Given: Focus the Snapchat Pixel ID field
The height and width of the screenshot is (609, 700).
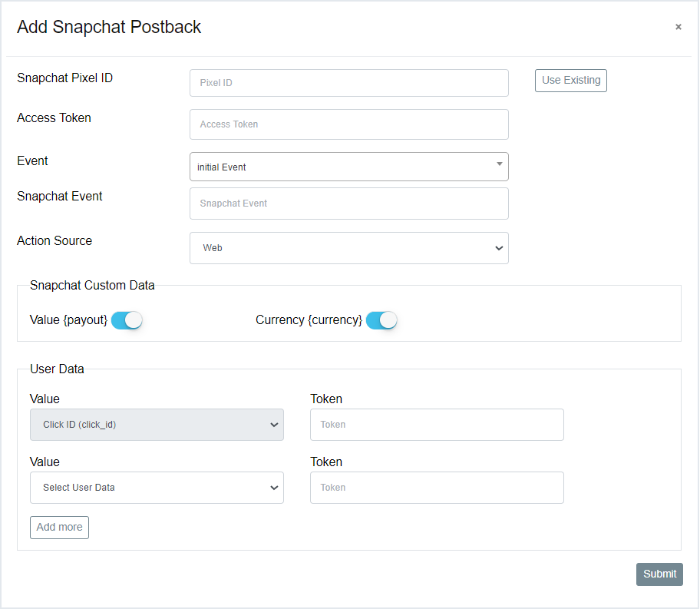Looking at the screenshot, I should (x=348, y=83).
